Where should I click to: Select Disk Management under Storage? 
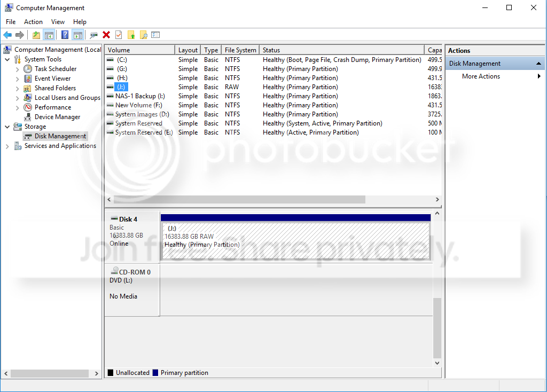pyautogui.click(x=60, y=136)
